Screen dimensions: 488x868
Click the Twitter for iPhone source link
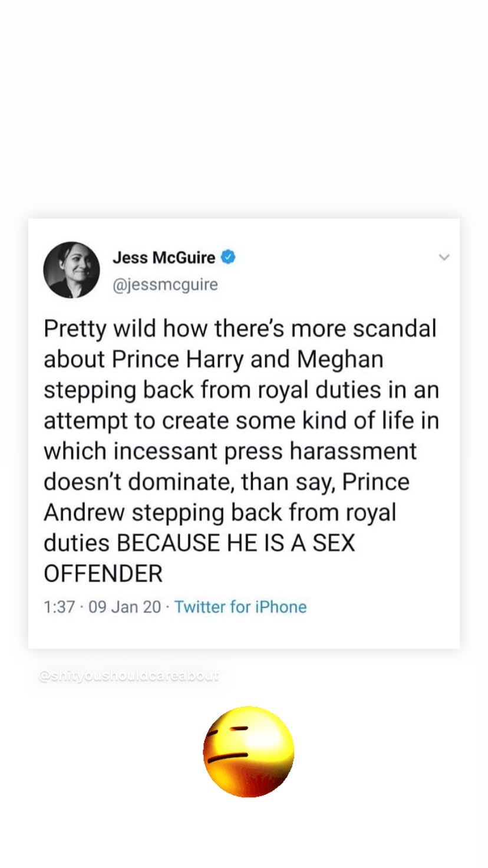[x=240, y=607]
